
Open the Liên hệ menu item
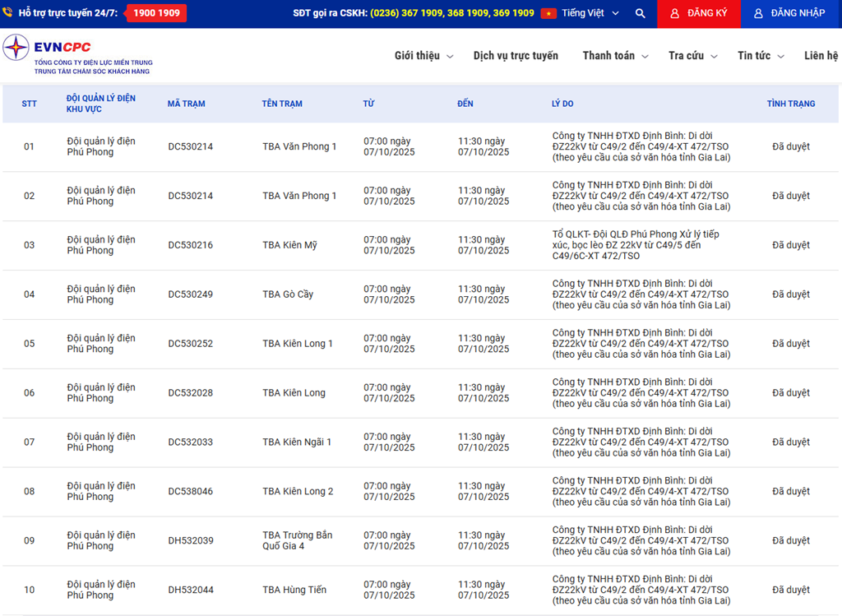pos(821,56)
